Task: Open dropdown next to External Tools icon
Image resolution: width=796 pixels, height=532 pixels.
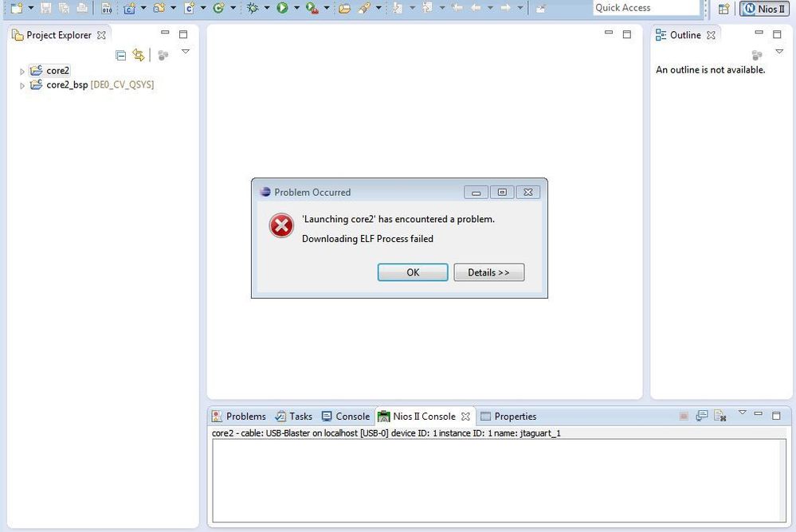Action: (x=327, y=8)
